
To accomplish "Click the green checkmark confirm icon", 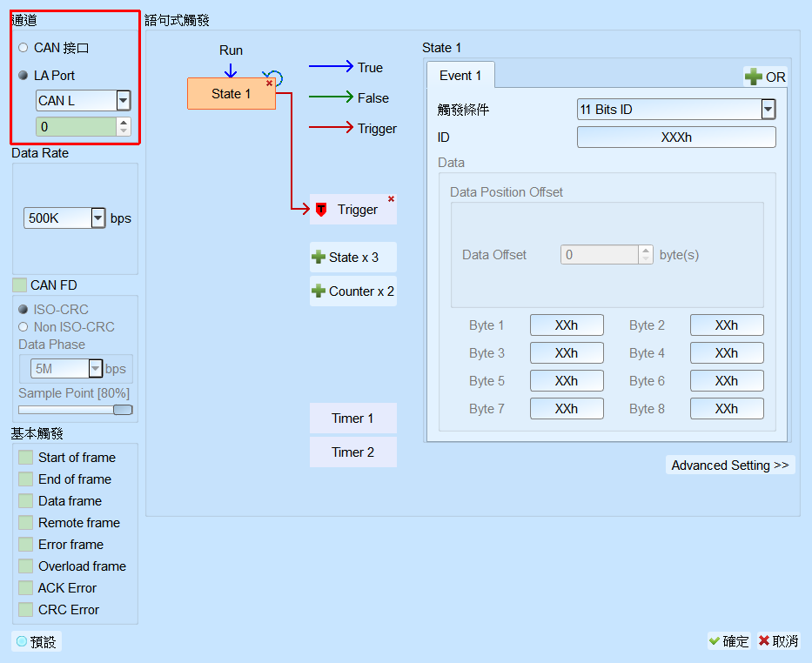I will (715, 641).
